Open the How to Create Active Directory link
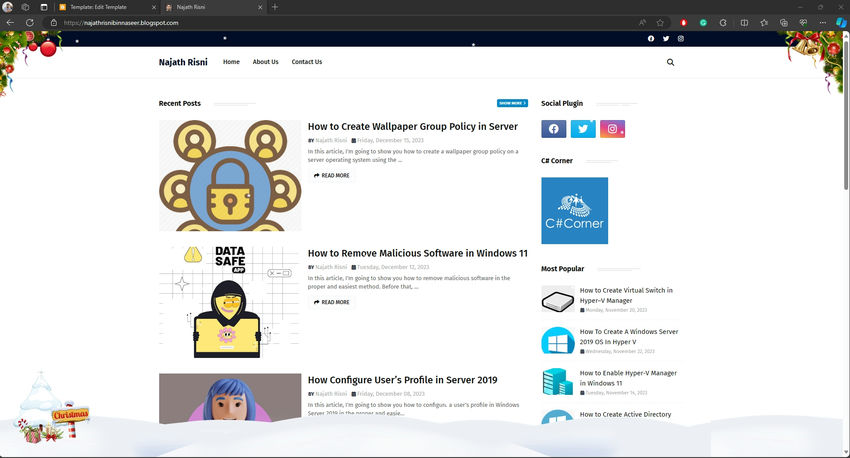The height and width of the screenshot is (458, 850). [626, 414]
